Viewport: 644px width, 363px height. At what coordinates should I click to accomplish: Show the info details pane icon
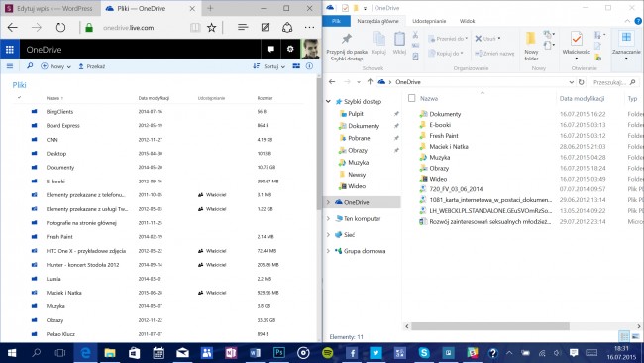309,66
